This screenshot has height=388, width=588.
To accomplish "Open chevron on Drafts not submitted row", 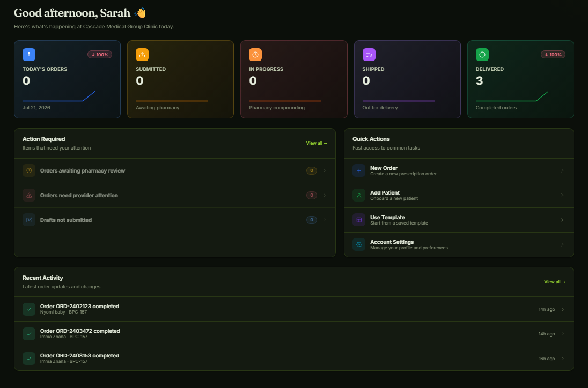I will pos(325,220).
